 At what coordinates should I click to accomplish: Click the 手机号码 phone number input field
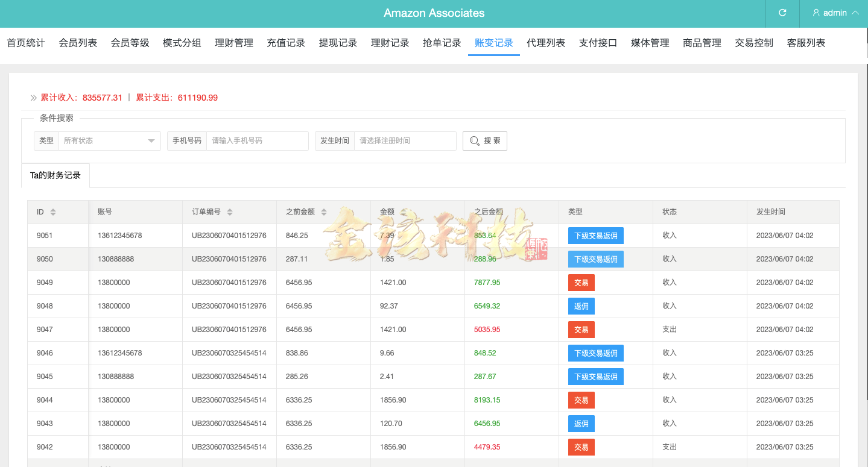[257, 140]
